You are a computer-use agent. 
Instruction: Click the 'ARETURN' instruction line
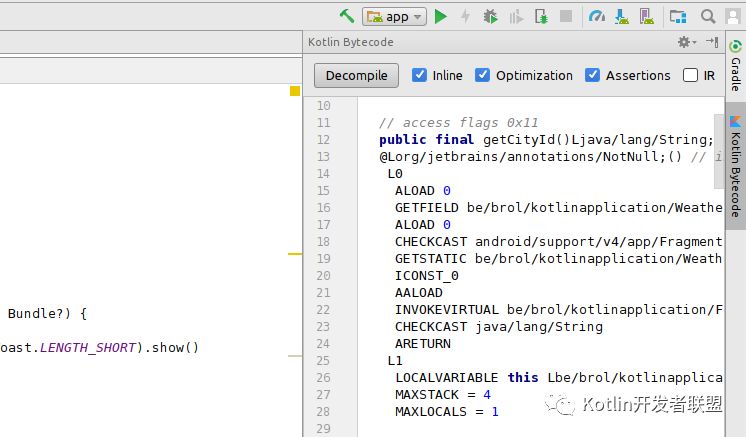point(422,344)
